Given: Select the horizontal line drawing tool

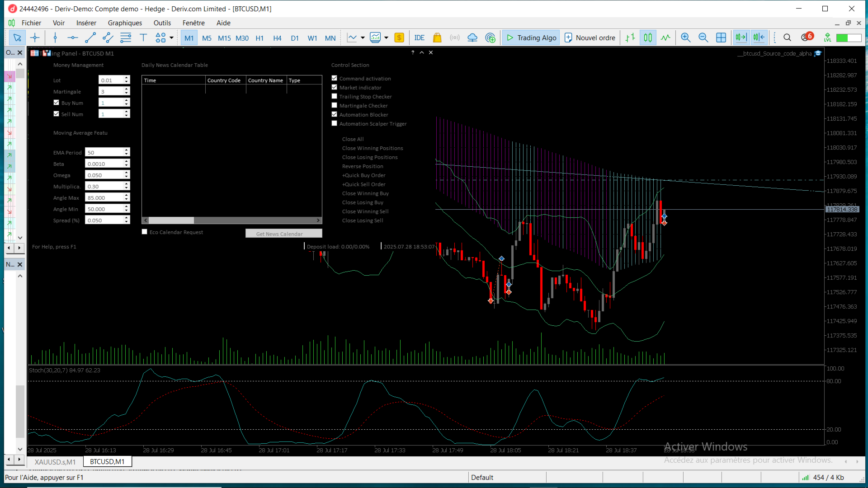Looking at the screenshot, I should pyautogui.click(x=72, y=38).
